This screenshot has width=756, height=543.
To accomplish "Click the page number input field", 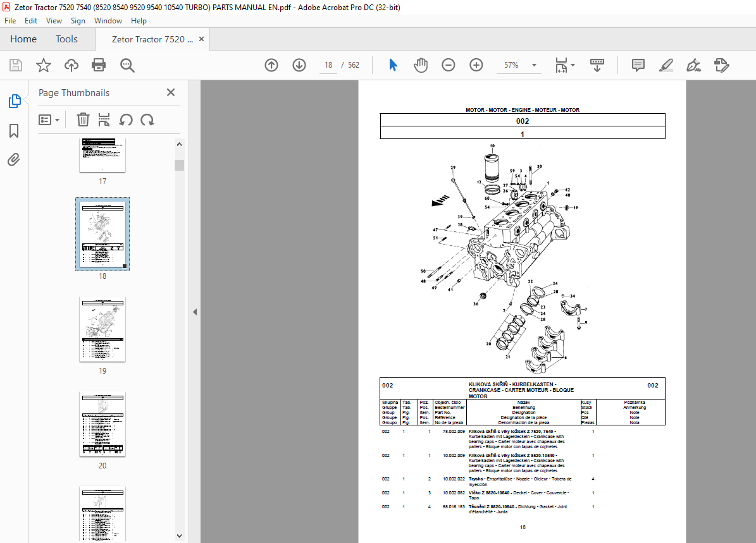I will (x=328, y=65).
